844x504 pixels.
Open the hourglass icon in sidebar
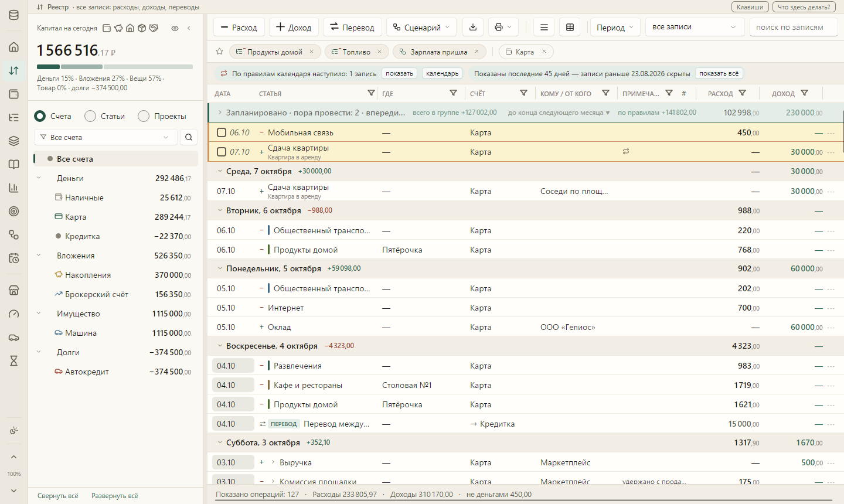(x=14, y=360)
